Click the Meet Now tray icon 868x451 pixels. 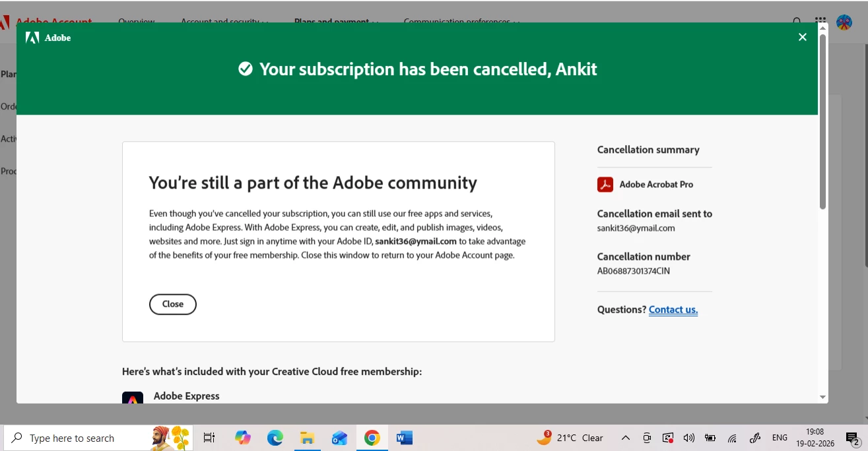647,438
